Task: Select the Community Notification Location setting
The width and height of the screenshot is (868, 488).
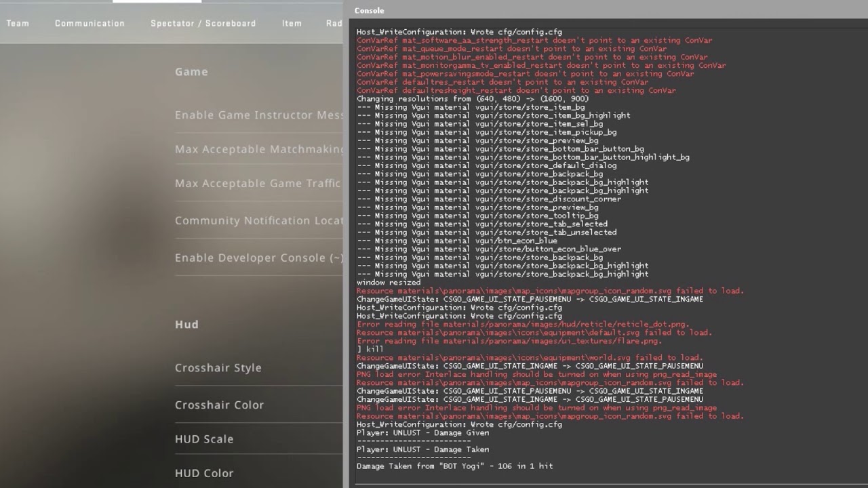Action: [259, 220]
